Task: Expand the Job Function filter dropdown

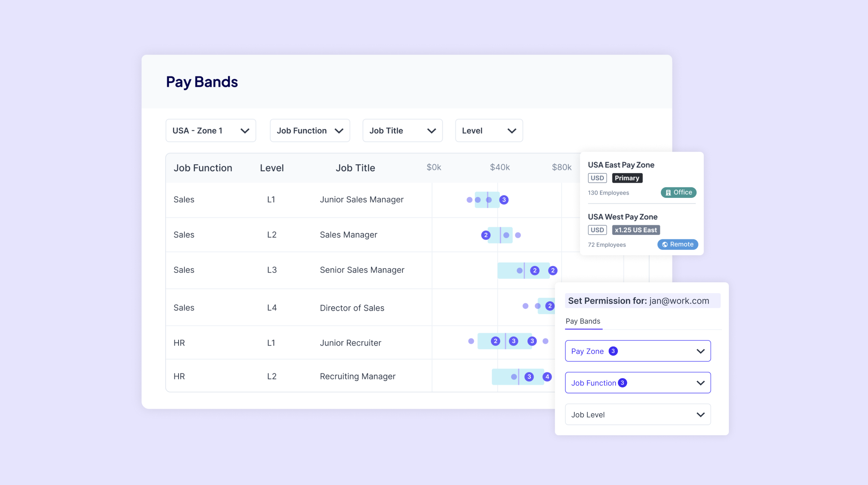Action: pos(310,131)
